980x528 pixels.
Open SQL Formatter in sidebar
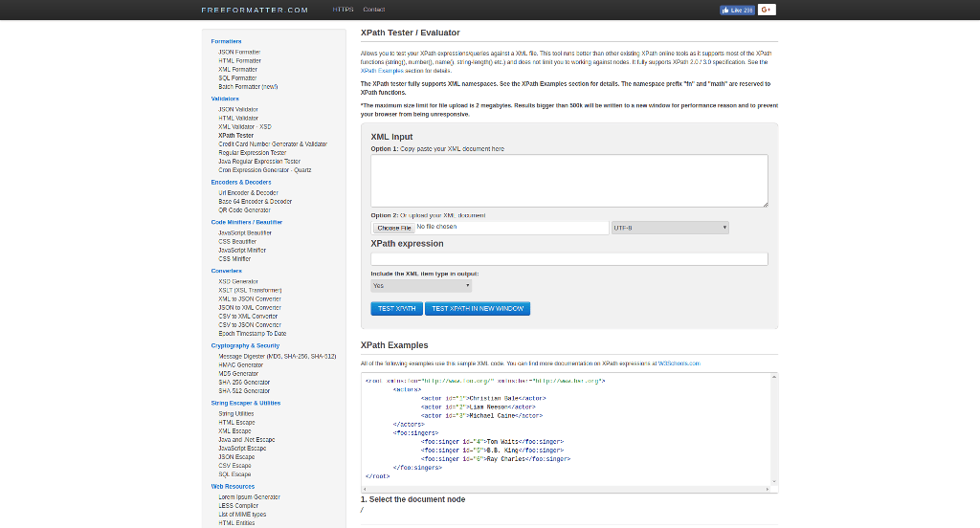(x=237, y=78)
